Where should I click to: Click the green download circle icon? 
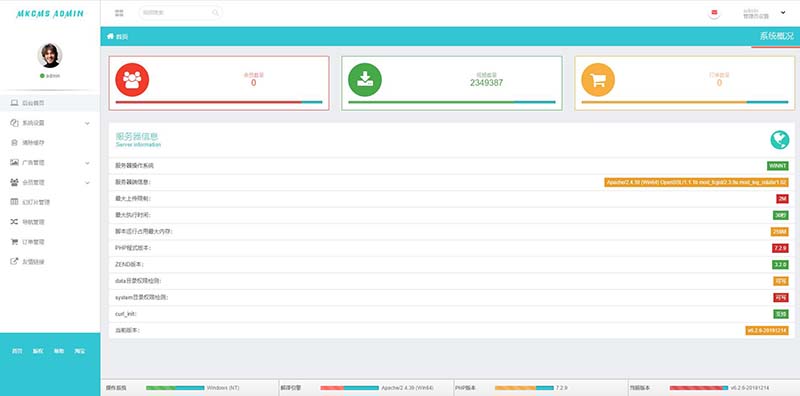tap(365, 80)
